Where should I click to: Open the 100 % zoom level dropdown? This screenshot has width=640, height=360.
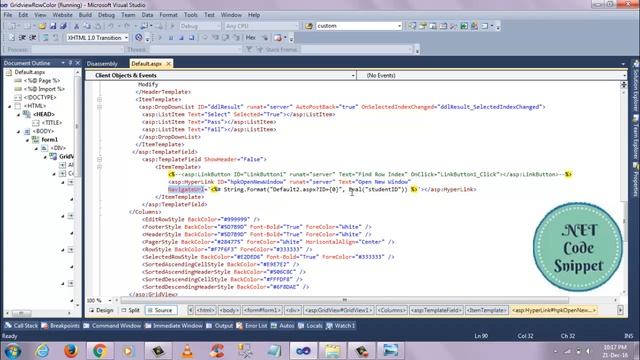110,300
